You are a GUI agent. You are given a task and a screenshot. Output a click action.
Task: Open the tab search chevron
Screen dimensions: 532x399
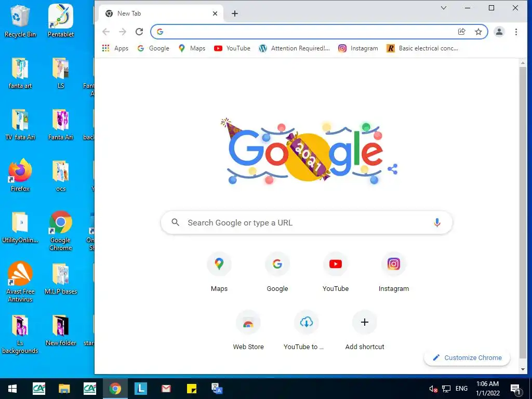[x=444, y=8]
